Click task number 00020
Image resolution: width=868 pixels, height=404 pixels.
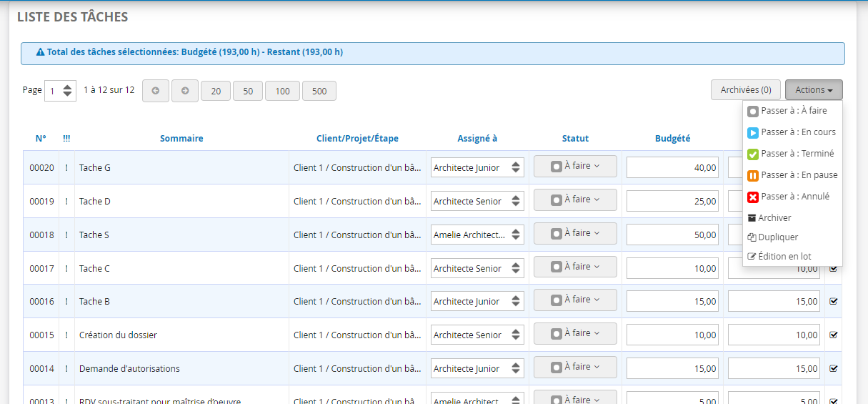(41, 167)
